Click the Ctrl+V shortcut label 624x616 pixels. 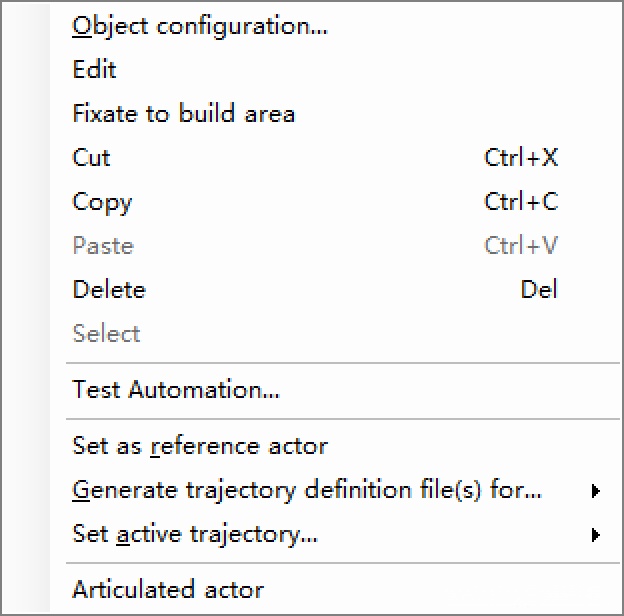(521, 246)
